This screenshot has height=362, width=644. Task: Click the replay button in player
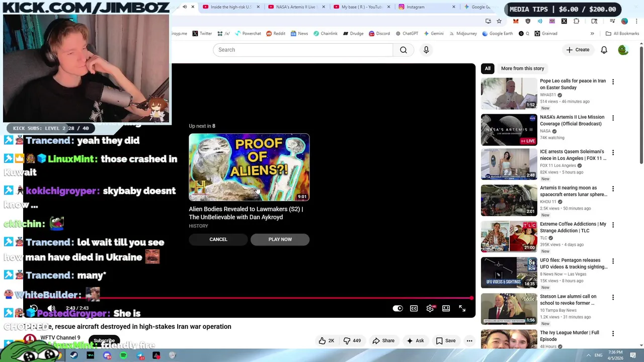click(34, 308)
